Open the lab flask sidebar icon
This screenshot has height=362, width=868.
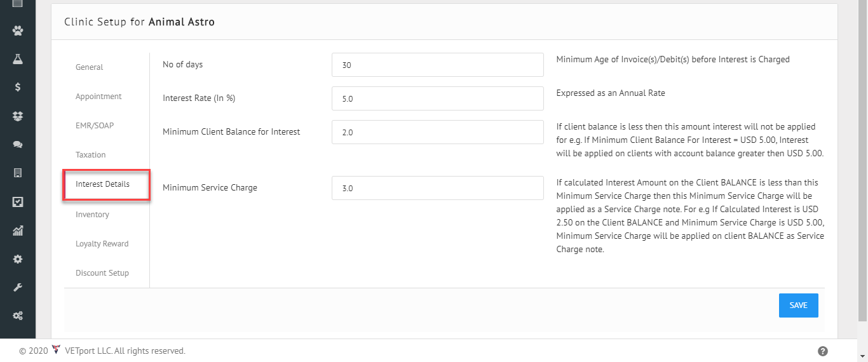[x=18, y=58]
